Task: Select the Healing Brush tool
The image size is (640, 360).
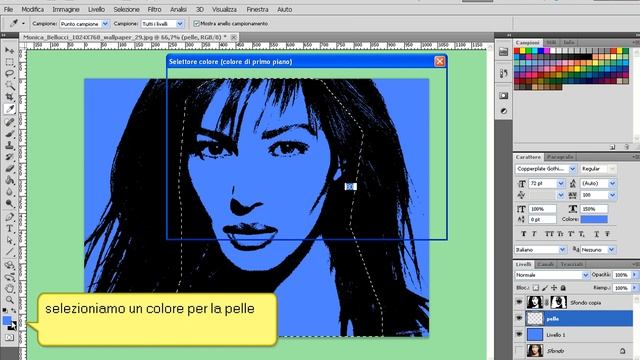Action: [x=9, y=122]
